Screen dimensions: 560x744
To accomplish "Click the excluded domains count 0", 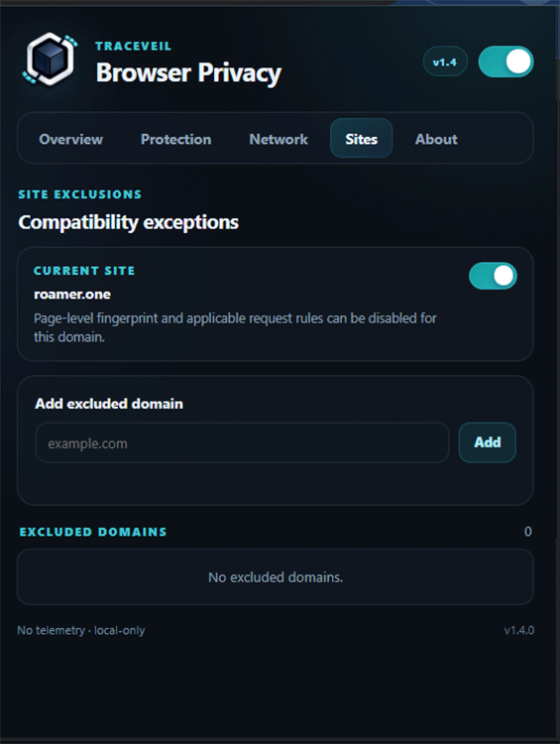I will pos(527,532).
